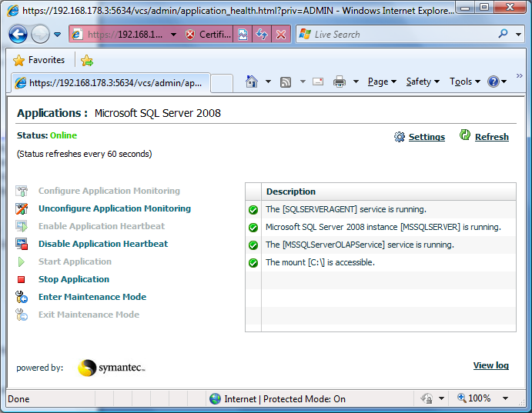Screen dimensions: 532x413
Task: Click the Help question mark icon
Action: [493, 82]
